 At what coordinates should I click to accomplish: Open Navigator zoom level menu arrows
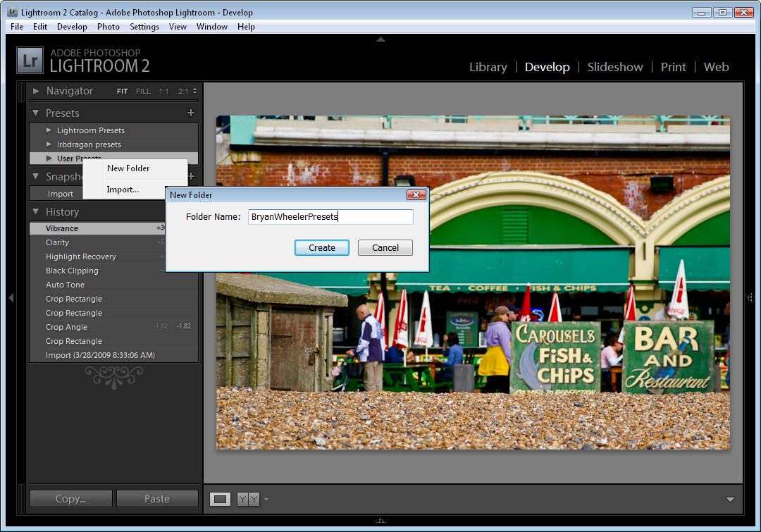pyautogui.click(x=194, y=92)
